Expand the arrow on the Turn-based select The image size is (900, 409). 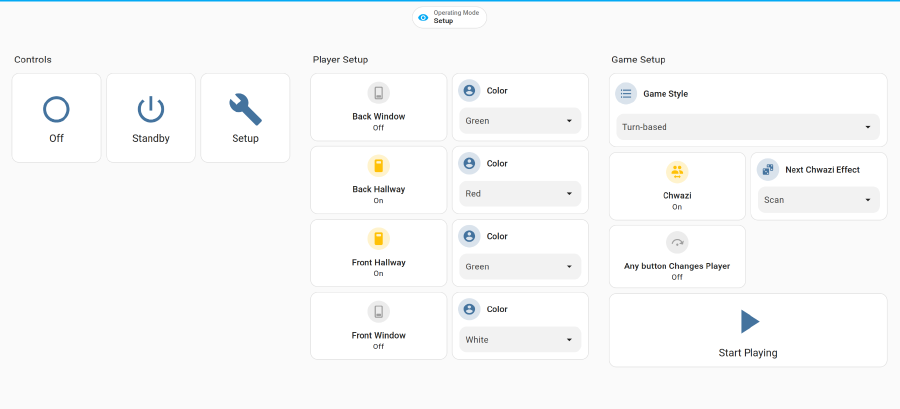coord(868,127)
